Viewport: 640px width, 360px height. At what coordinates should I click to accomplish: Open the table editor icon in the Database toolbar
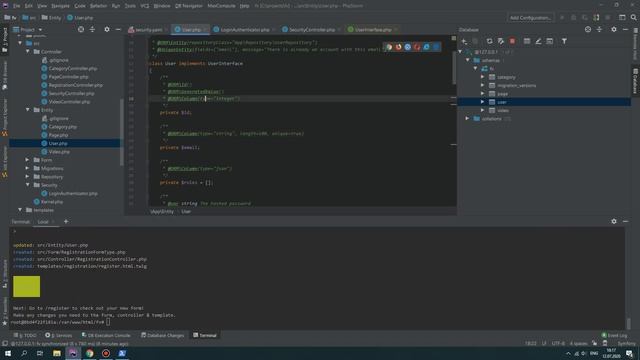pyautogui.click(x=527, y=41)
